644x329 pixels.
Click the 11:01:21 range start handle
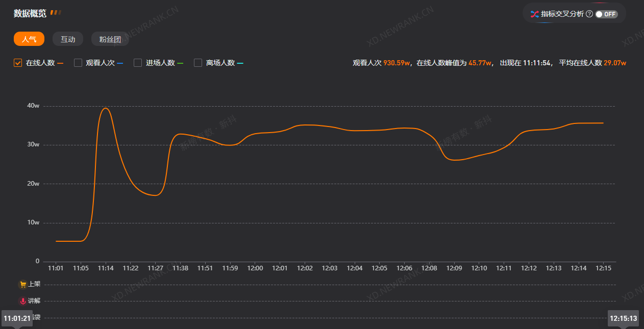[x=17, y=318]
